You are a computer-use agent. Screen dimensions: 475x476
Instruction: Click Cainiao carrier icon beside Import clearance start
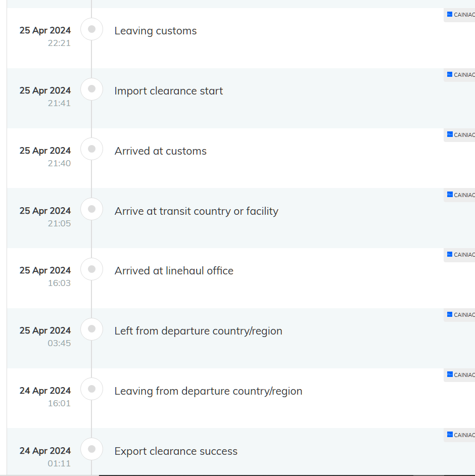[450, 75]
